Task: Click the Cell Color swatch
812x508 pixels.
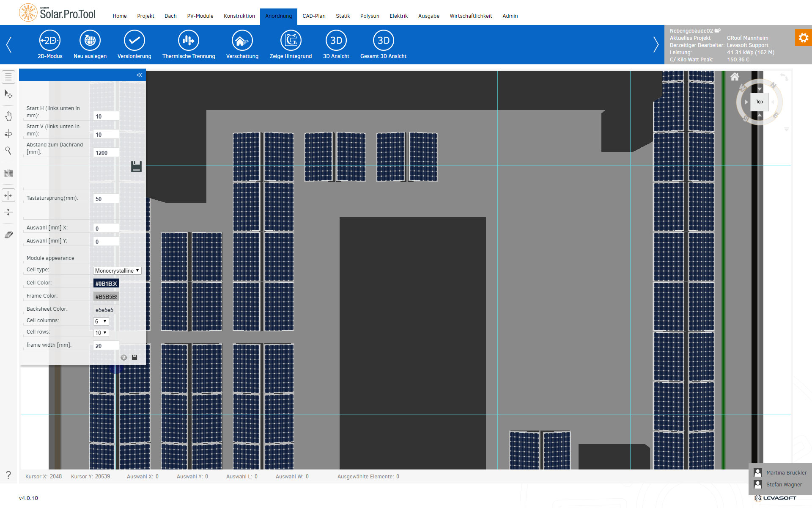Action: pyautogui.click(x=106, y=284)
